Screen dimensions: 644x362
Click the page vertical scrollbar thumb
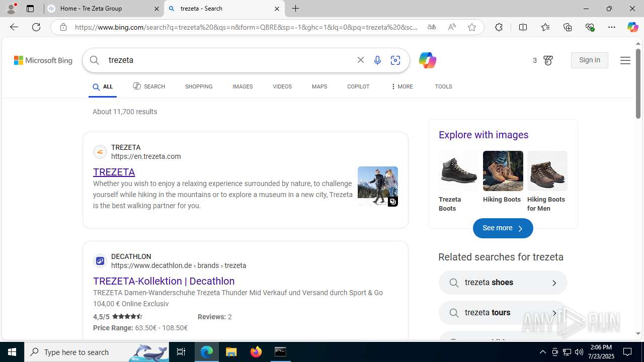pyautogui.click(x=638, y=83)
